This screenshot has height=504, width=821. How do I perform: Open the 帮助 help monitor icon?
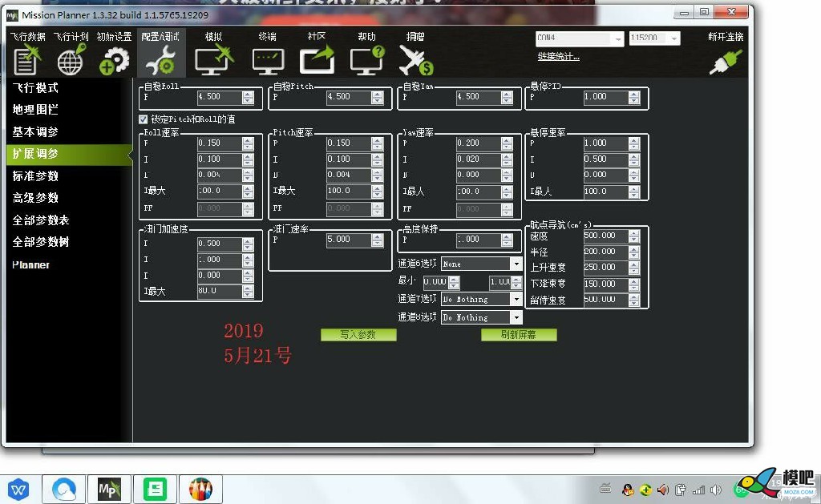(367, 60)
